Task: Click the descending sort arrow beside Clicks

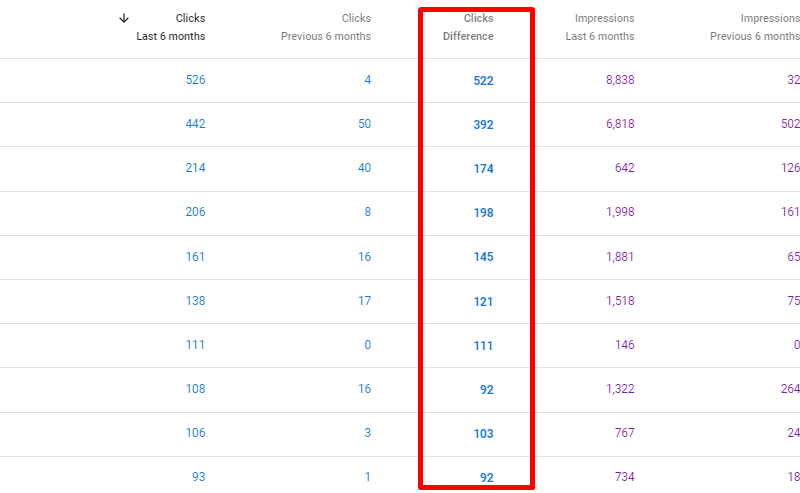Action: pos(124,18)
